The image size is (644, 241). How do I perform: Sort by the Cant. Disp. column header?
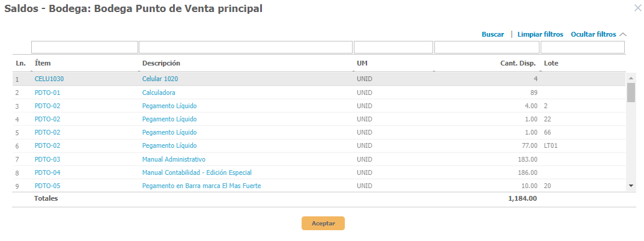pyautogui.click(x=518, y=63)
